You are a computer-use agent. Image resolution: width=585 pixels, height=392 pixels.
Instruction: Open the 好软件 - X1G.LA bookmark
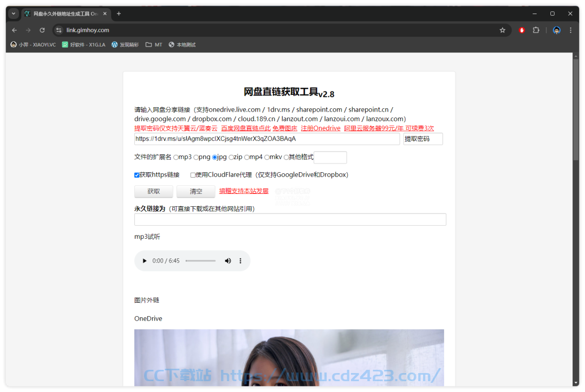coord(83,45)
